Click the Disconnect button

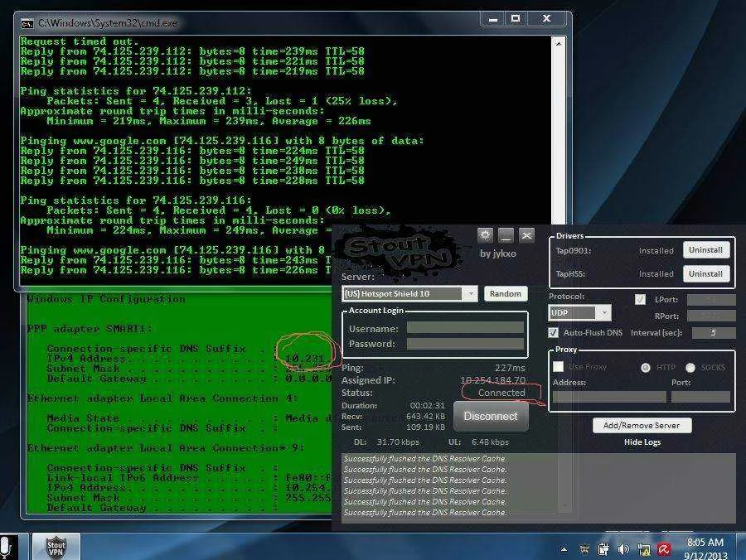pyautogui.click(x=491, y=417)
